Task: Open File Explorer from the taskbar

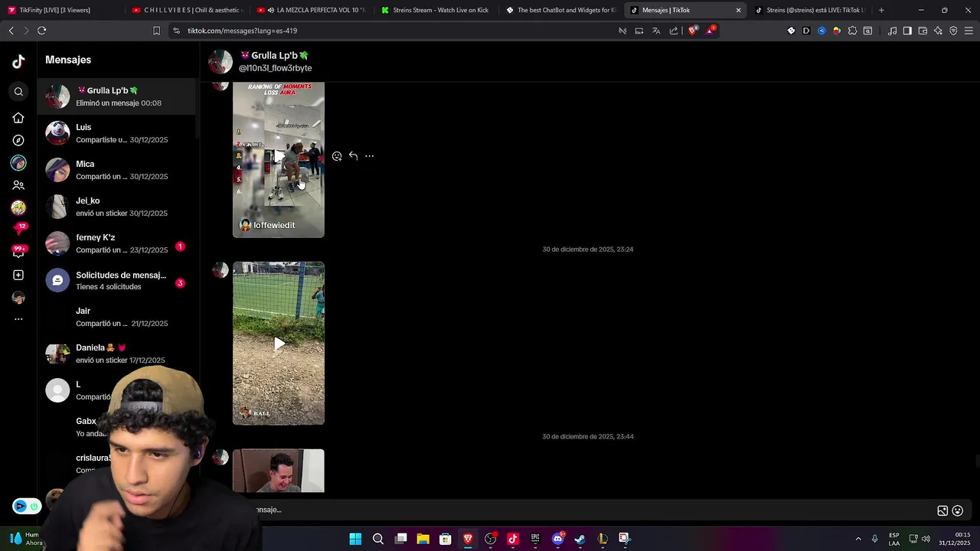Action: click(423, 539)
